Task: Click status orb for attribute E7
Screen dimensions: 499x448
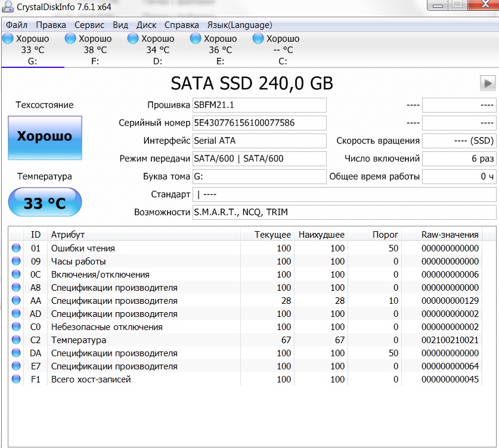Action: click(16, 366)
